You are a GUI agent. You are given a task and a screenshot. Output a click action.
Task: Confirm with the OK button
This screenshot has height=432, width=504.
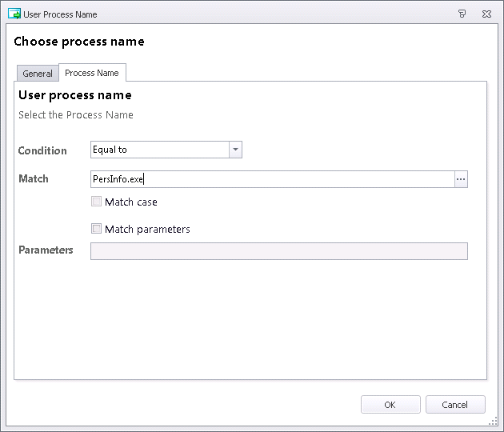pos(390,404)
